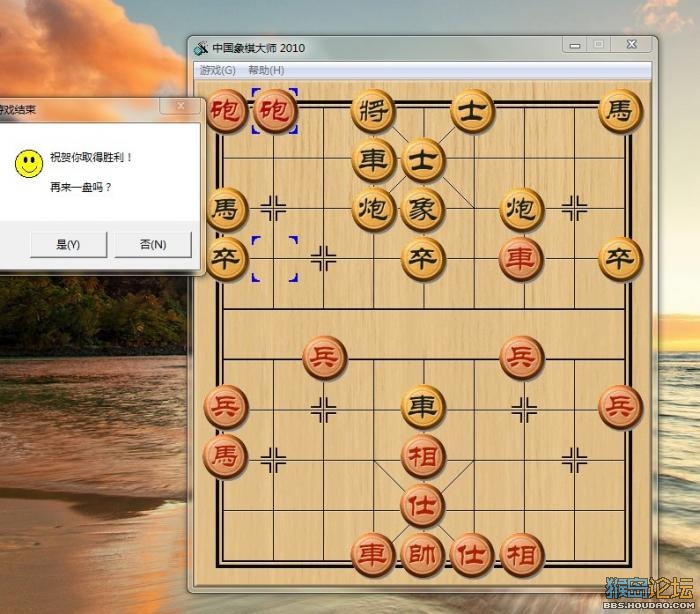Screen dimensions: 700x614
Task: Select the red 帥 general piece
Action: [423, 555]
